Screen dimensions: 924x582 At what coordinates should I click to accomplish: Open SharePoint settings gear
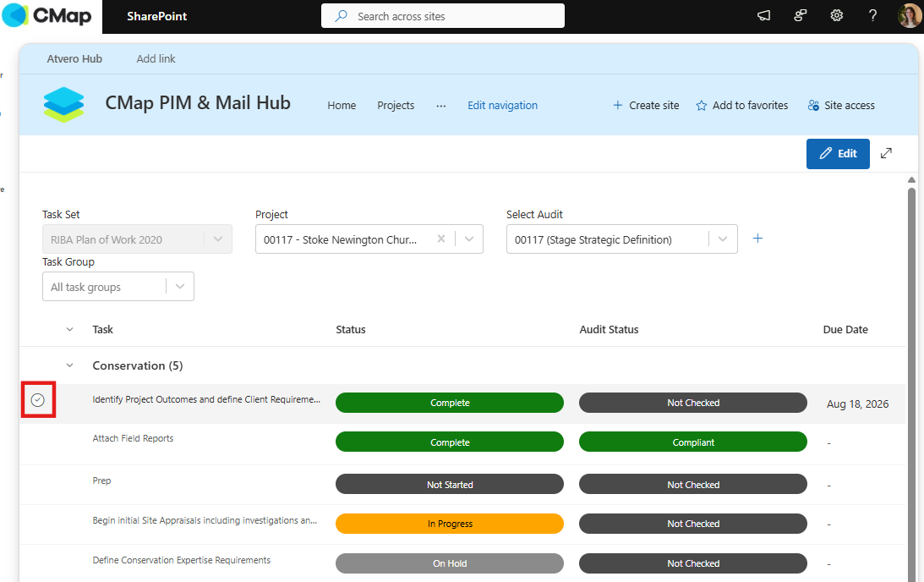tap(837, 16)
